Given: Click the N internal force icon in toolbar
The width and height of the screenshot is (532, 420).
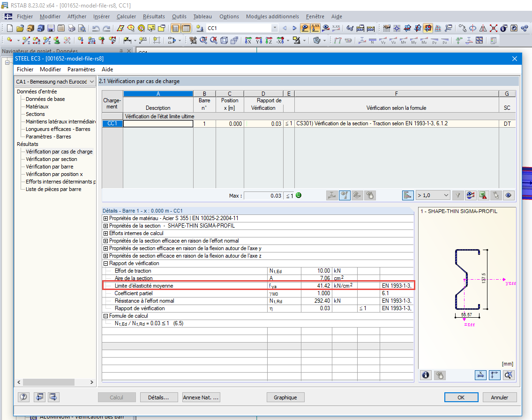Looking at the screenshot, I should click(x=373, y=41).
